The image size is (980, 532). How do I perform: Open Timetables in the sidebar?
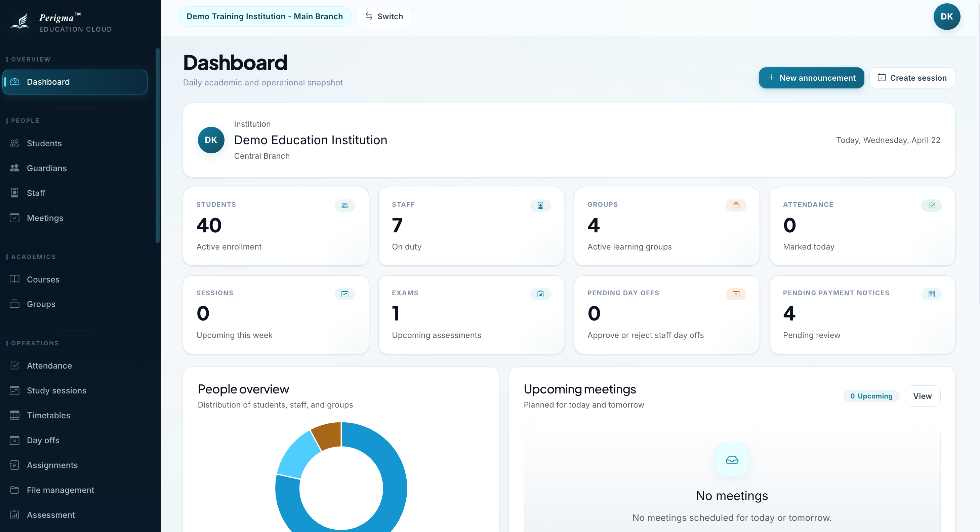coord(48,415)
